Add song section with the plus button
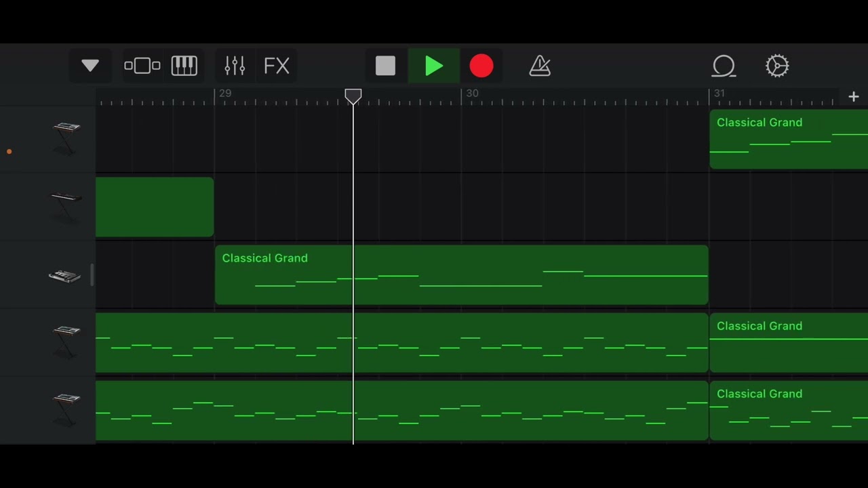868x488 pixels. point(853,97)
